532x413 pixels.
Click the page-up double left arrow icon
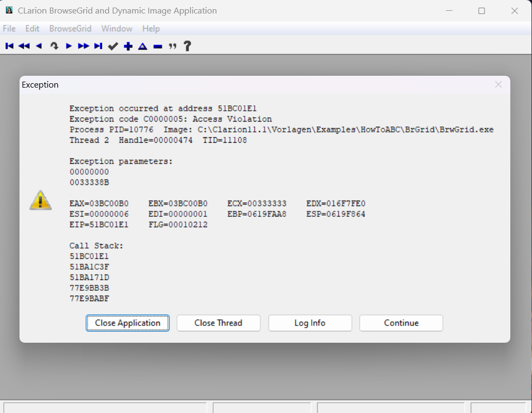(24, 46)
